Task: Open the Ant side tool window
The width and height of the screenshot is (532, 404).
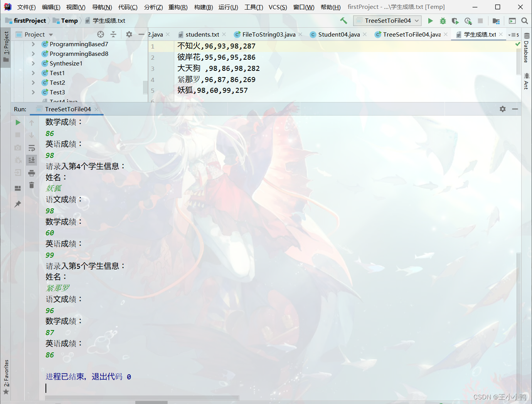Action: point(527,81)
